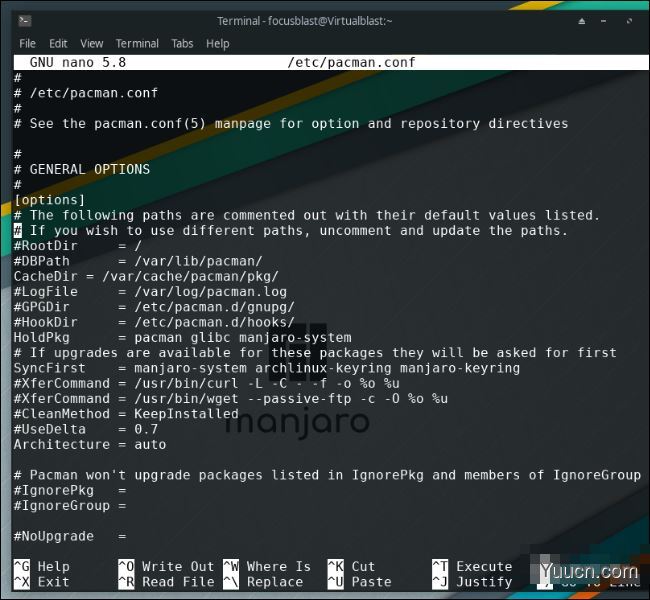This screenshot has height=600, width=650.
Task: Click the 'Architecture = auto' line
Action: point(90,445)
